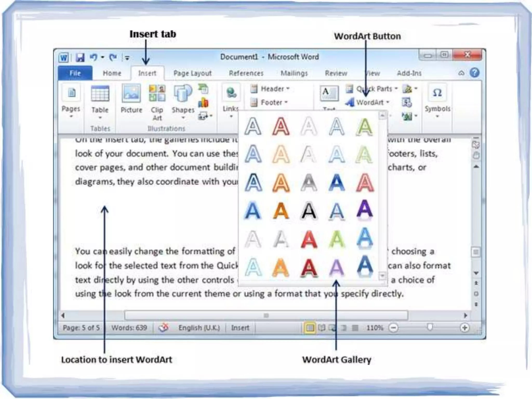The width and height of the screenshot is (532, 399).
Task: Click the vertical scrollbar down arrow
Action: pos(476,273)
